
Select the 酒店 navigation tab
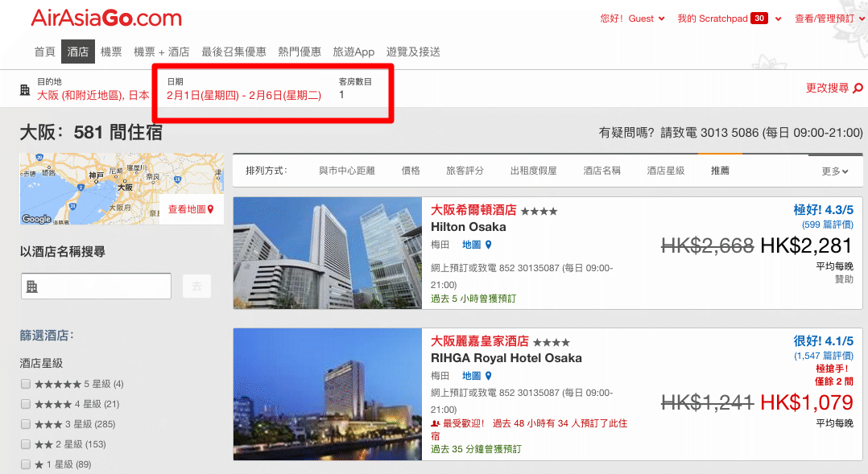point(78,52)
